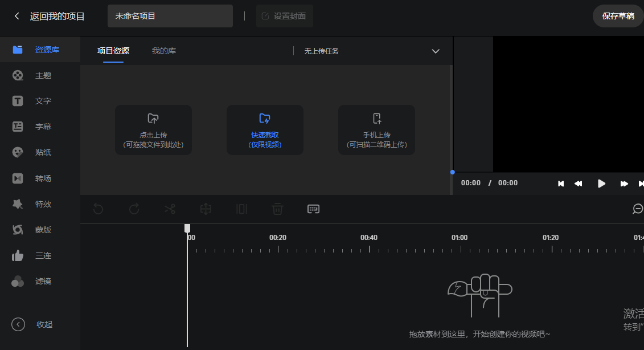The height and width of the screenshot is (350, 644).
Task: Jump to the start of the video
Action: point(561,184)
